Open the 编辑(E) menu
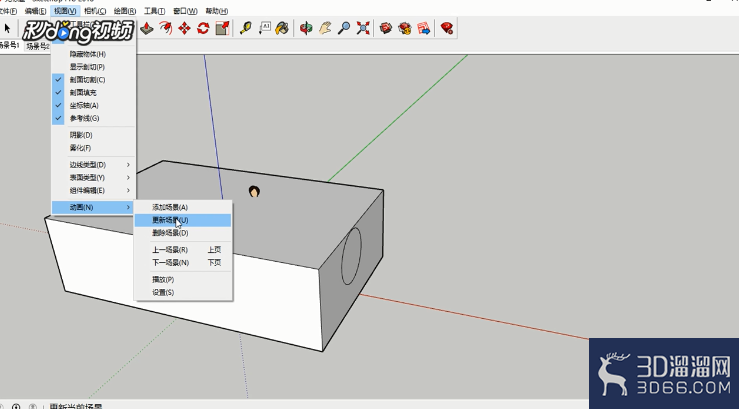Image resolution: width=739 pixels, height=409 pixels. [35, 10]
